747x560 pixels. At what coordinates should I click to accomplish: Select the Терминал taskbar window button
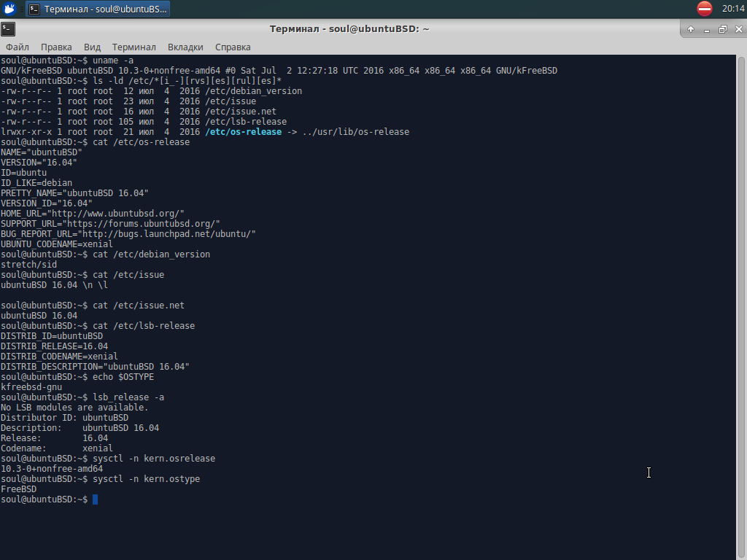click(98, 9)
